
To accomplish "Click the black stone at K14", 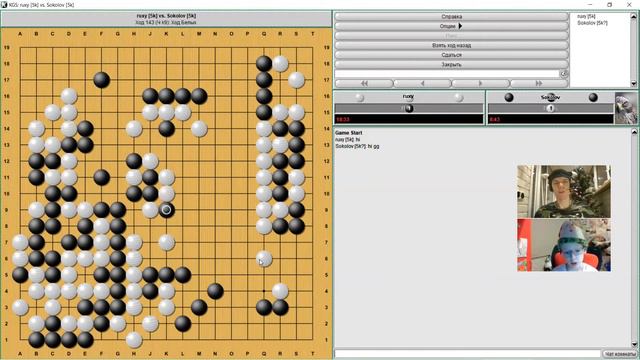I will [x=167, y=129].
